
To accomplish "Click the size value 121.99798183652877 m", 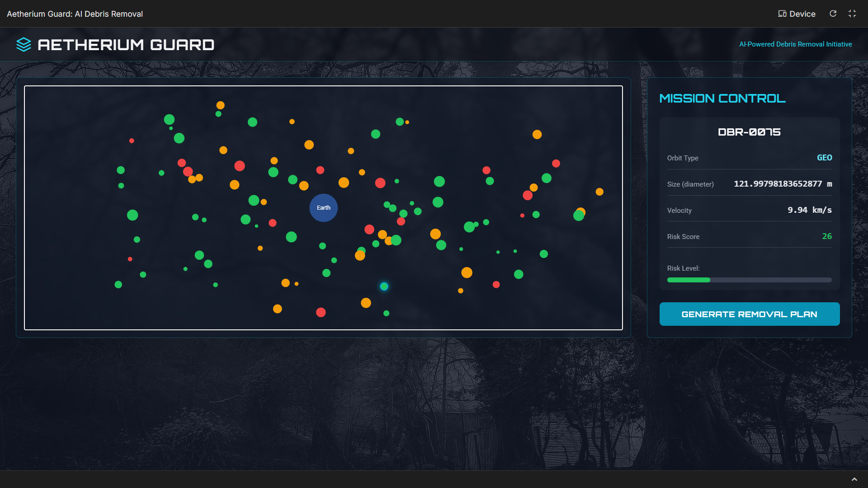I will click(783, 184).
